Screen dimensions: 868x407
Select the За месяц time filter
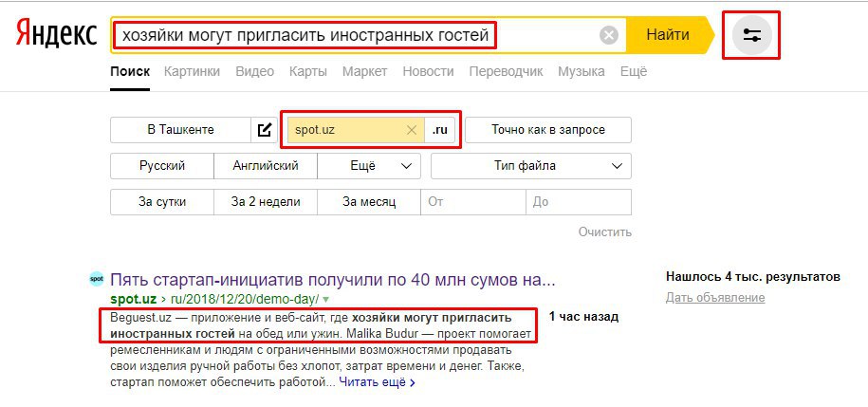click(x=369, y=202)
